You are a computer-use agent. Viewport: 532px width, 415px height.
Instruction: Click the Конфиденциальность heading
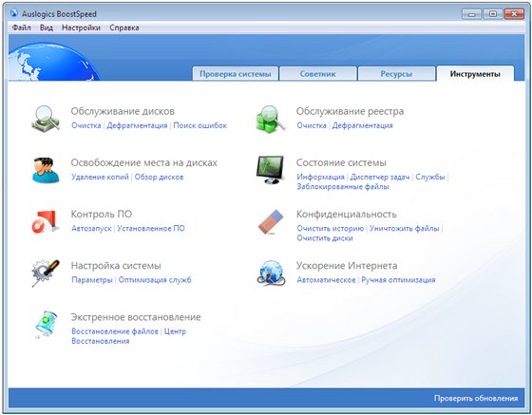pyautogui.click(x=346, y=215)
